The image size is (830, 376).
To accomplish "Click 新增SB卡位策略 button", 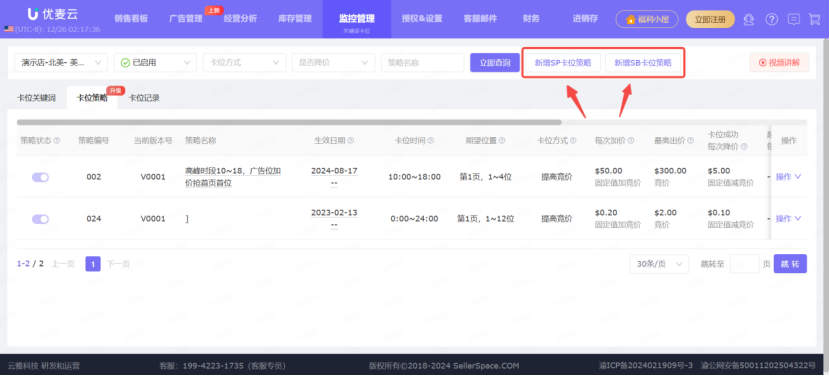I will (x=643, y=62).
